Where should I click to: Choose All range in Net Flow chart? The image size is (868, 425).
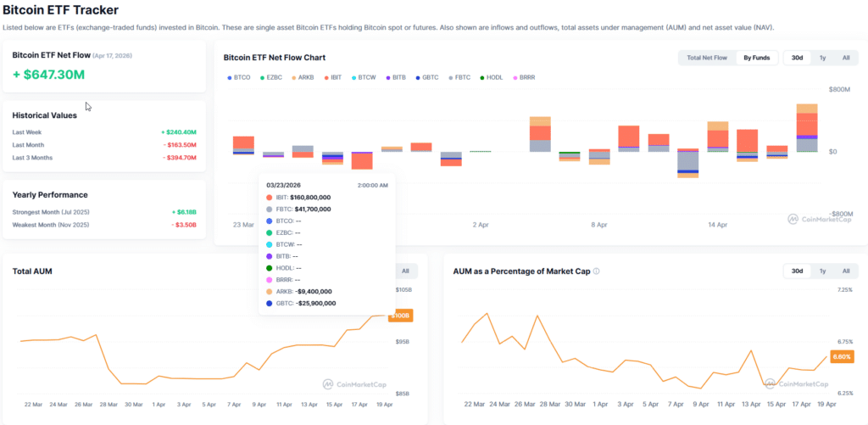[x=846, y=58]
